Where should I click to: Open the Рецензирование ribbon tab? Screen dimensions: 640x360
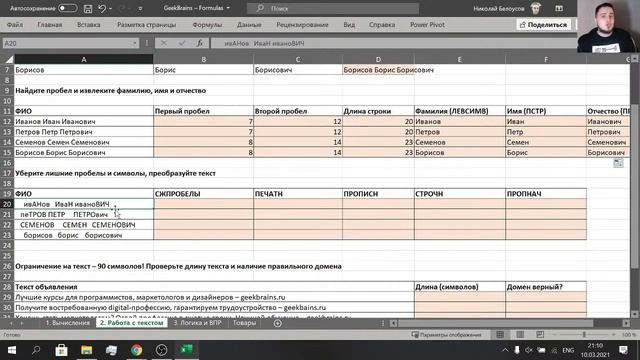(302, 24)
